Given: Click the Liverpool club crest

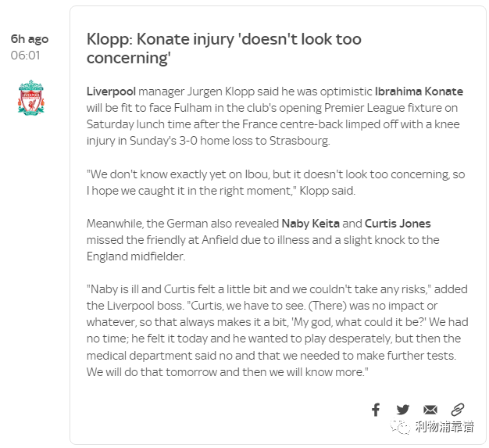Looking at the screenshot, I should click(x=31, y=98).
